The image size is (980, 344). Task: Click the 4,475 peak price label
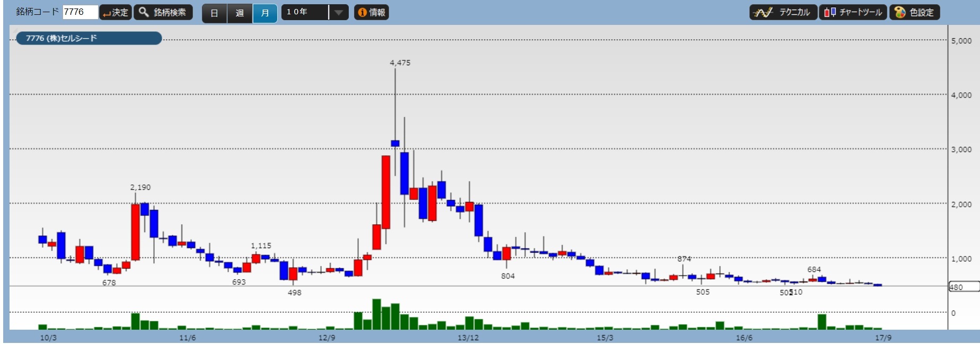[x=400, y=63]
